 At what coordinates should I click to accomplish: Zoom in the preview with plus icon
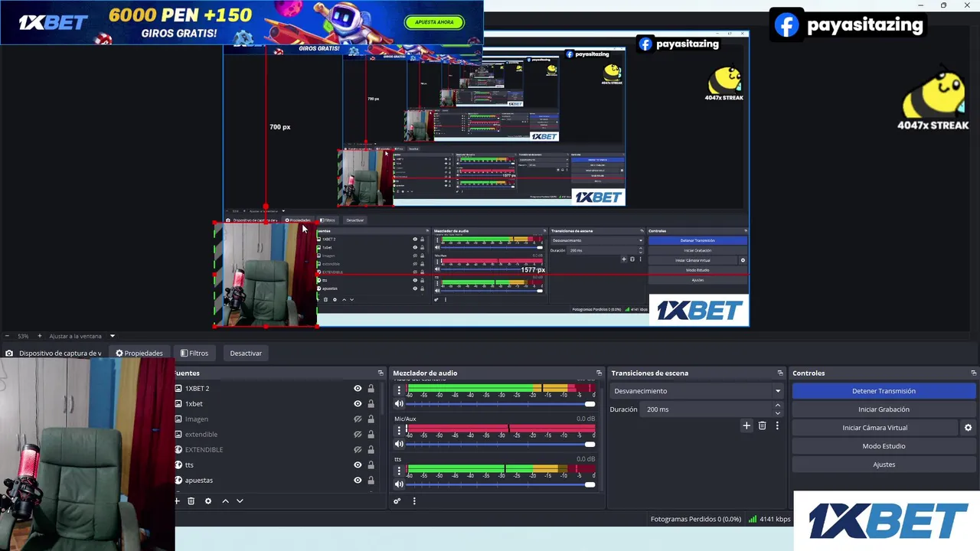tap(39, 336)
